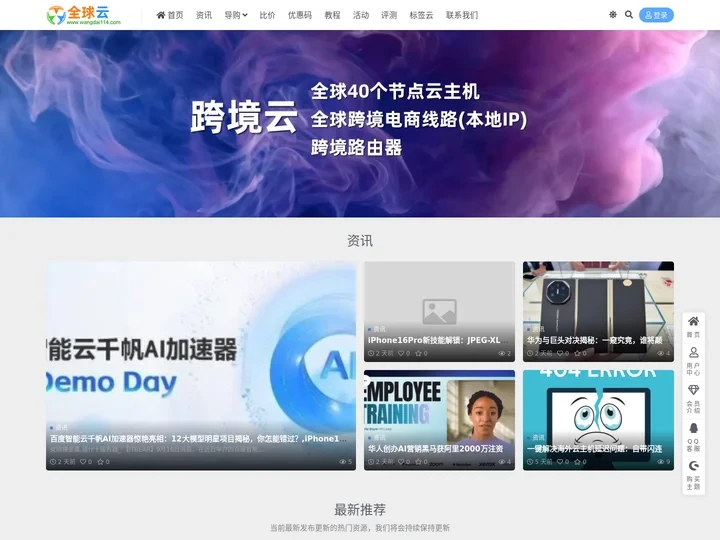Click the view count eye icon on 百度智能云 card
The image size is (720, 540).
click(x=345, y=461)
